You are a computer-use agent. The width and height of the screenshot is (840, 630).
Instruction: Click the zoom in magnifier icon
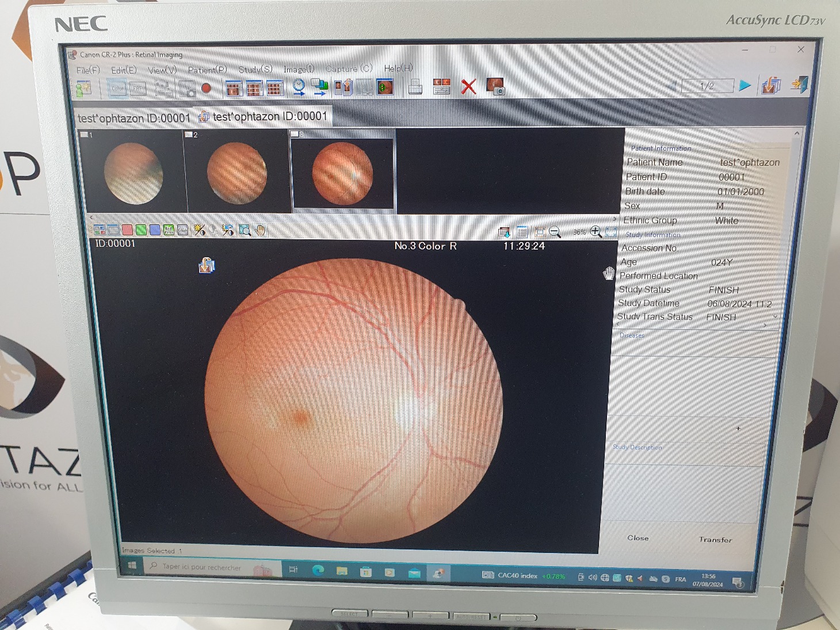click(x=596, y=232)
